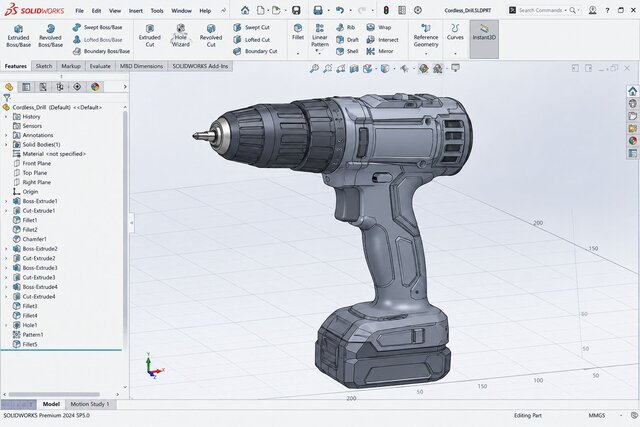Expand the Cut-Extrude1 feature
Viewport: 640px width, 427px height.
click(6, 211)
